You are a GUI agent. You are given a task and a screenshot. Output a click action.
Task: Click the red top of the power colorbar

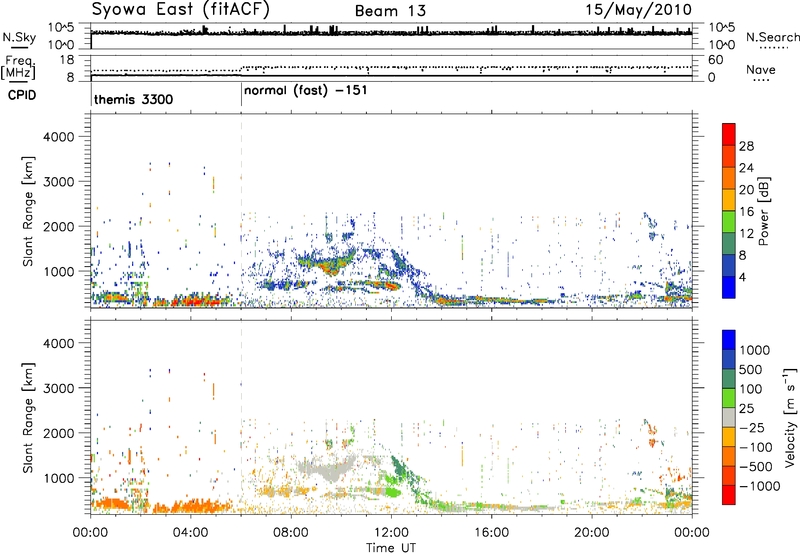(x=729, y=134)
